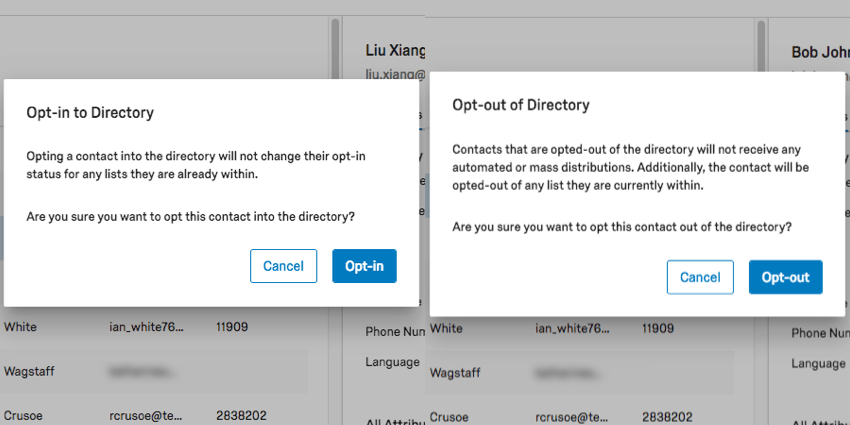Cancel the Opt-in to Directory dialog

pos(283,266)
